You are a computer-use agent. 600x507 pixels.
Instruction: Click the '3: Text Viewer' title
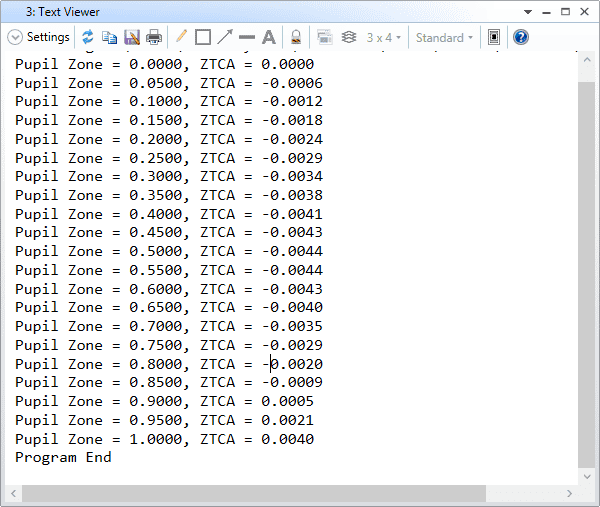coord(63,12)
